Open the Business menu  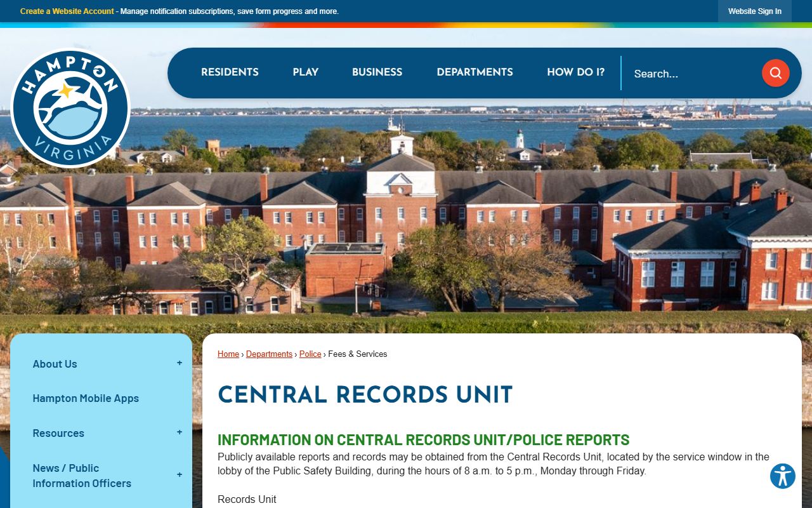pyautogui.click(x=377, y=72)
